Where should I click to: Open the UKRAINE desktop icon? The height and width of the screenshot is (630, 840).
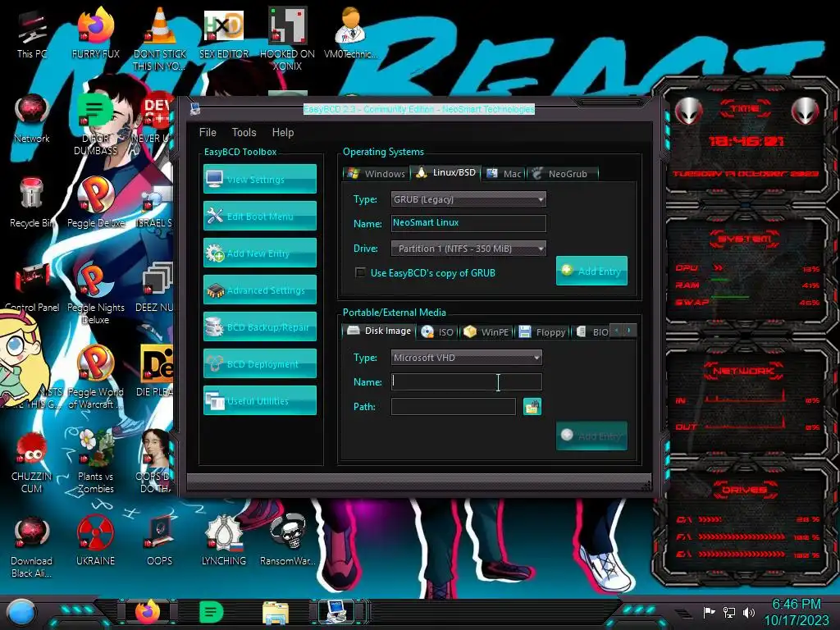pos(95,541)
